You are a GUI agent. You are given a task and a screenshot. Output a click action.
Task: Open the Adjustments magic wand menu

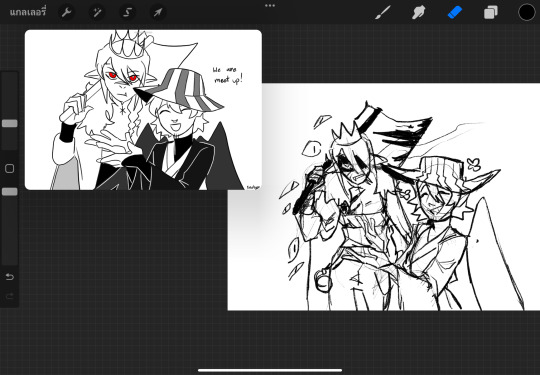(97, 13)
